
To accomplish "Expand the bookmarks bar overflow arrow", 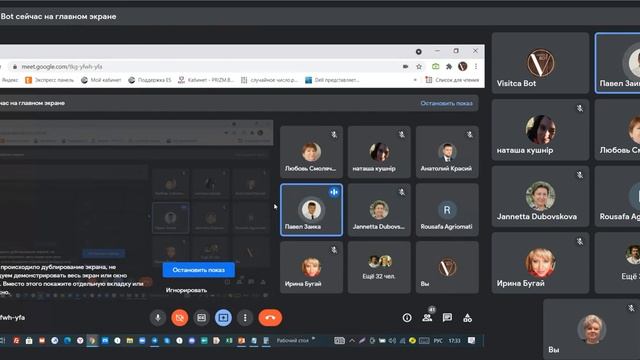I will click(x=415, y=80).
